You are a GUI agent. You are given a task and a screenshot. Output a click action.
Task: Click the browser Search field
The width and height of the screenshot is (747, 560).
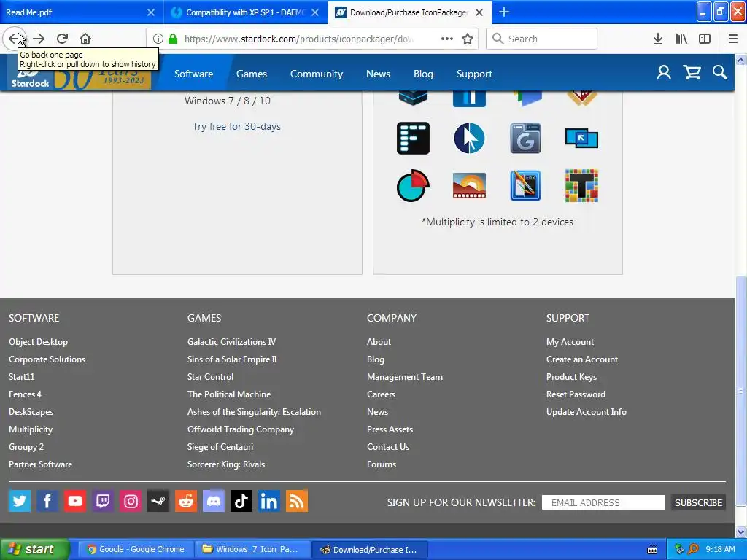(542, 39)
